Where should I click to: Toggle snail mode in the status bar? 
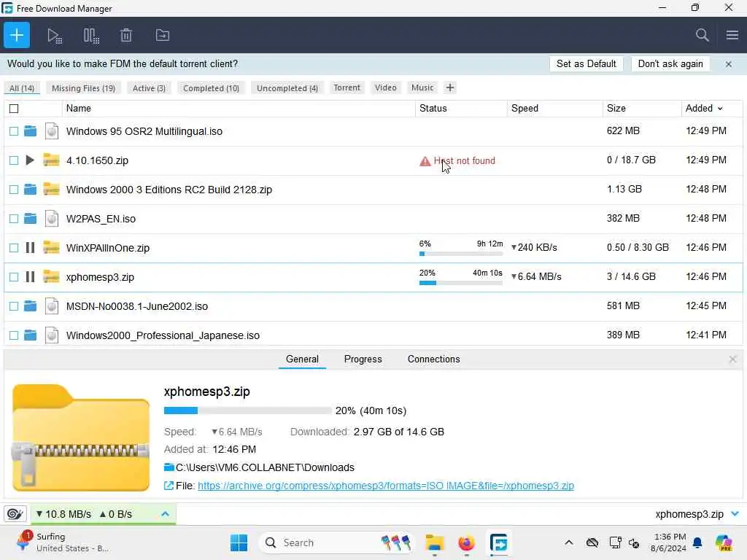click(x=15, y=514)
